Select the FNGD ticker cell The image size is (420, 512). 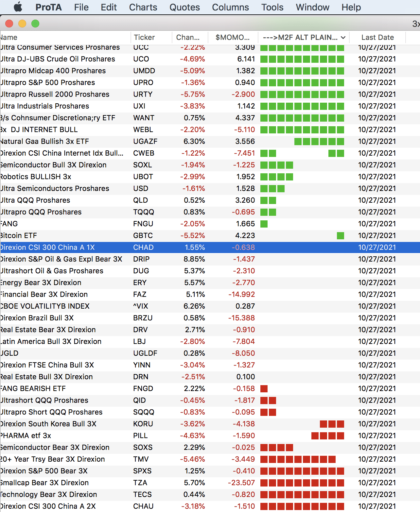pyautogui.click(x=143, y=388)
